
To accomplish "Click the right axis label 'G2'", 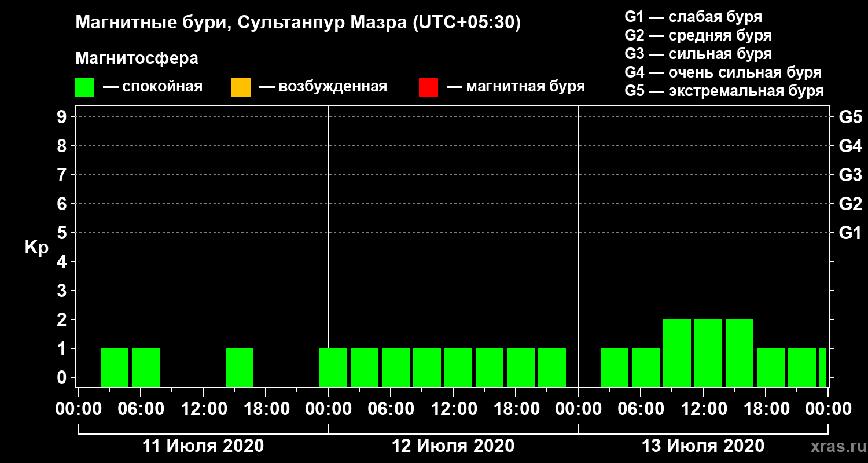I will 850,204.
